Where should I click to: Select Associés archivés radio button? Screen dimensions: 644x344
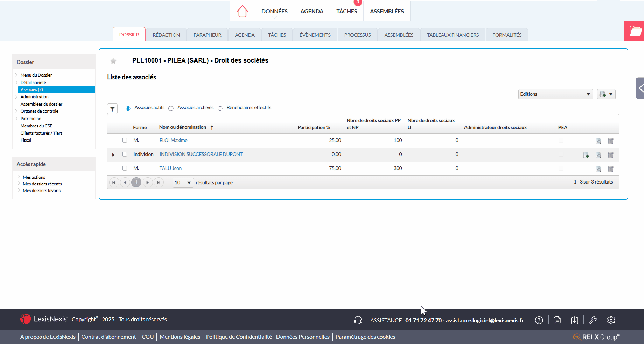[171, 108]
